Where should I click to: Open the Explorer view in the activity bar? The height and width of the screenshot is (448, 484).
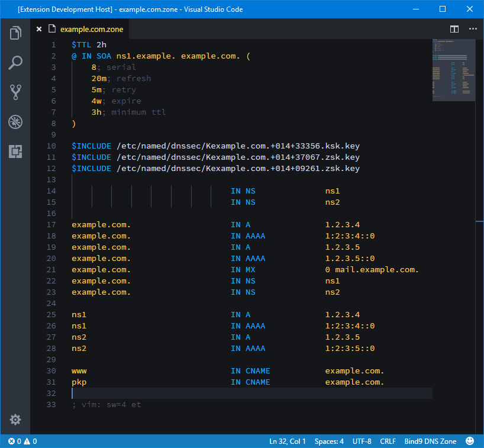15,33
